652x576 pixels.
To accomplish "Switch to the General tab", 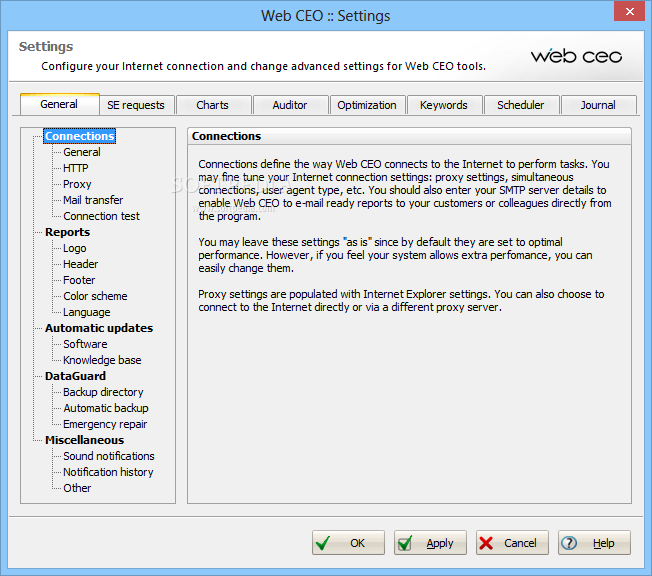I will (59, 104).
